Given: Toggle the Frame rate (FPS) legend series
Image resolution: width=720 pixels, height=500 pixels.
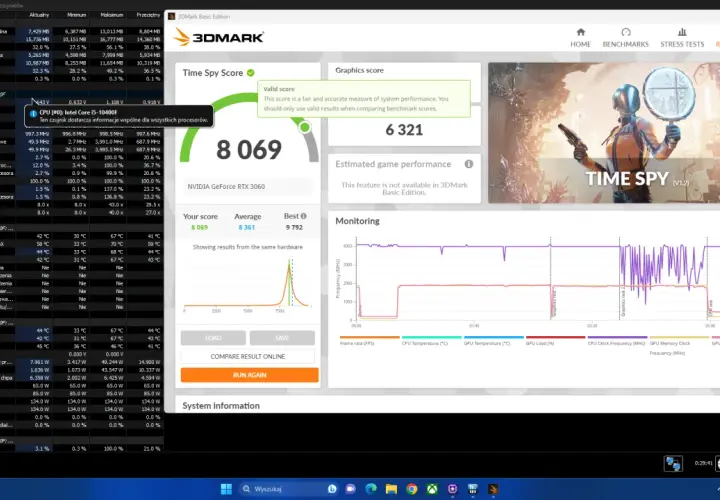Looking at the screenshot, I should click(369, 340).
